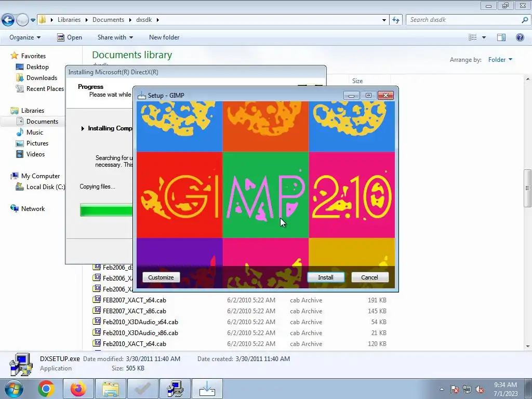Click cab icon of FEB2007_XACT_x64.cab
The image size is (532, 399).
click(x=97, y=300)
